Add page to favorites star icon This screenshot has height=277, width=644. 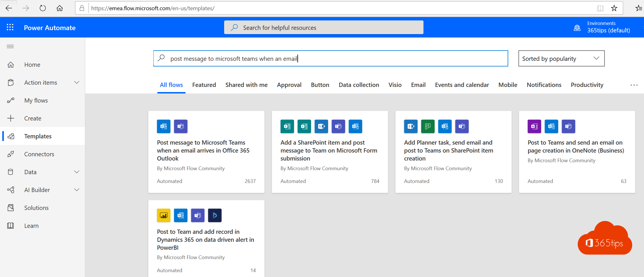click(x=614, y=8)
